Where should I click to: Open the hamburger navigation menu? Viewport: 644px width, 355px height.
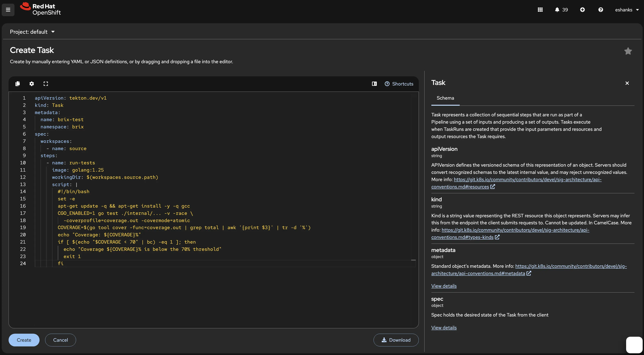(8, 10)
